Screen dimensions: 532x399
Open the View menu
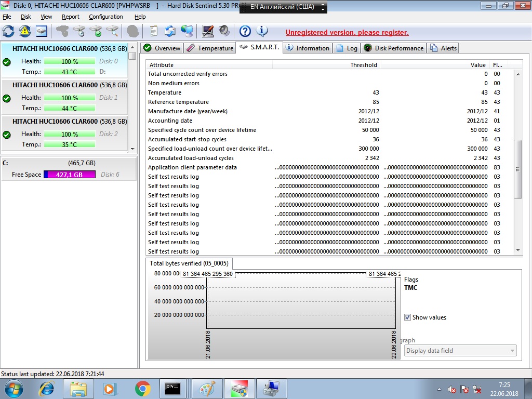pyautogui.click(x=46, y=17)
